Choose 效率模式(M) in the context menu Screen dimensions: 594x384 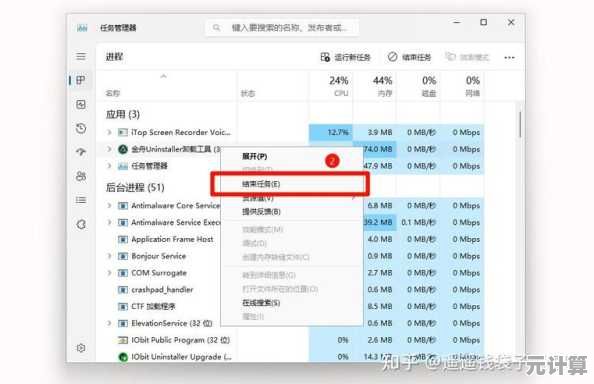pos(263,229)
